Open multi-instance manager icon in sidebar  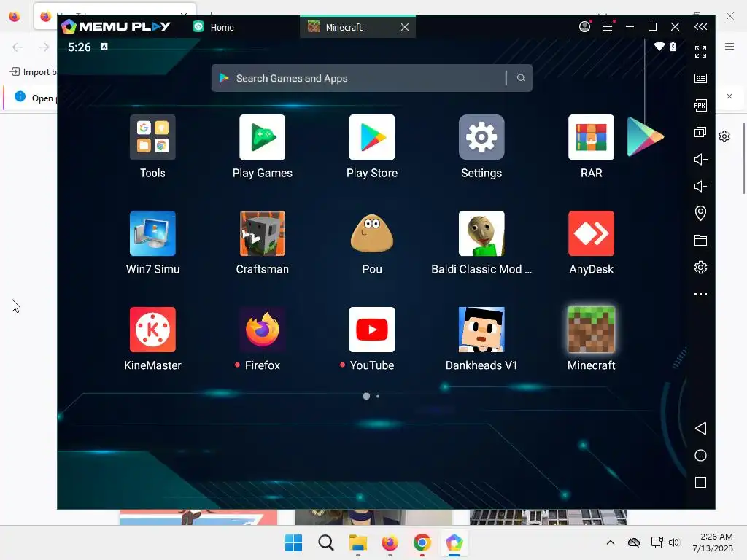coord(700,132)
